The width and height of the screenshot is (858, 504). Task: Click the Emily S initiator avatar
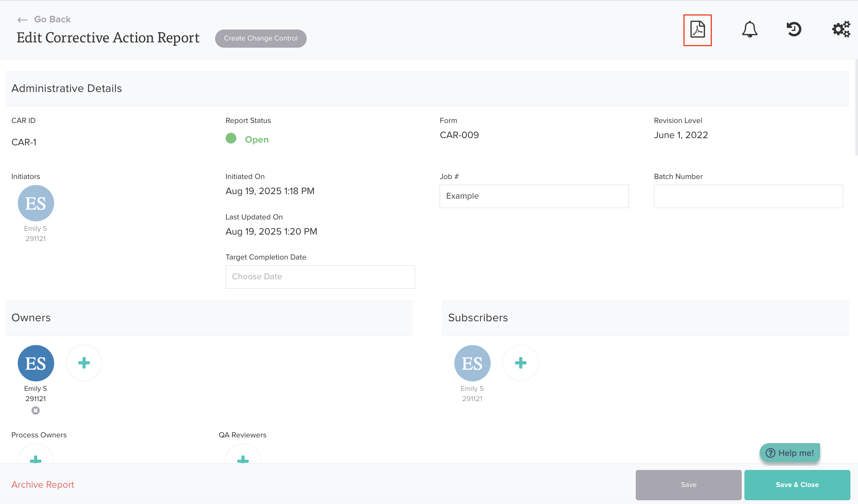(x=36, y=203)
